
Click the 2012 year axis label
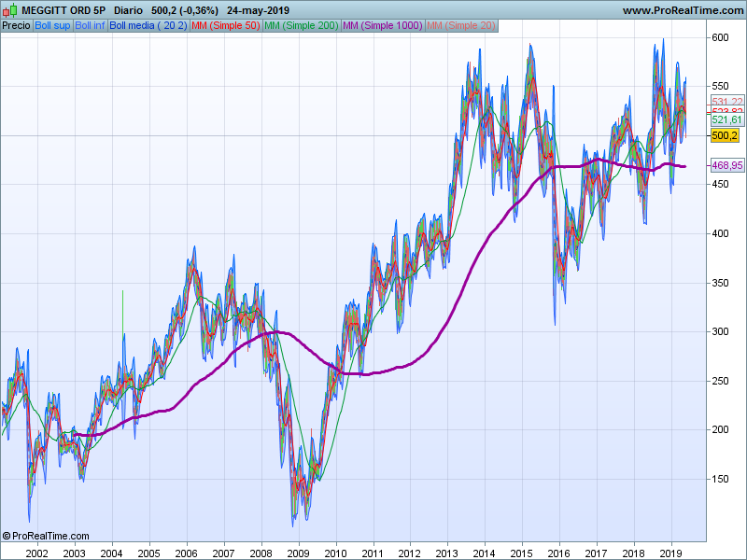[x=410, y=553]
